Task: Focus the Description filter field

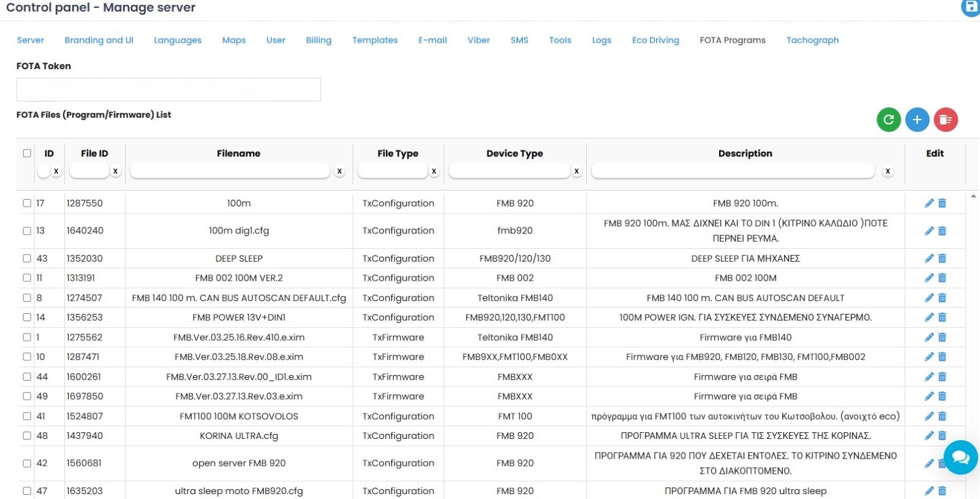Action: pyautogui.click(x=733, y=170)
